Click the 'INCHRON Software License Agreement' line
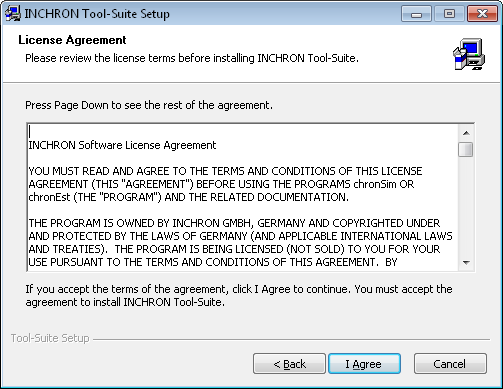The image size is (503, 389). pos(122,145)
